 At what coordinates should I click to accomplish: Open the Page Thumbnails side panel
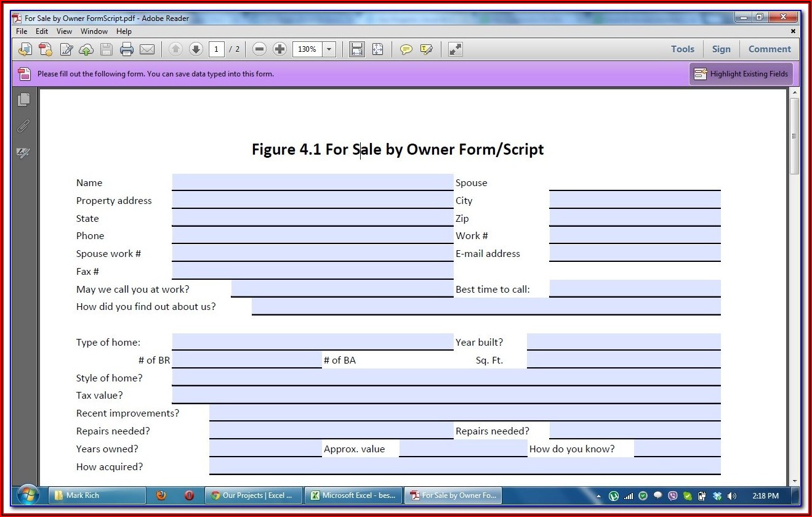24,99
